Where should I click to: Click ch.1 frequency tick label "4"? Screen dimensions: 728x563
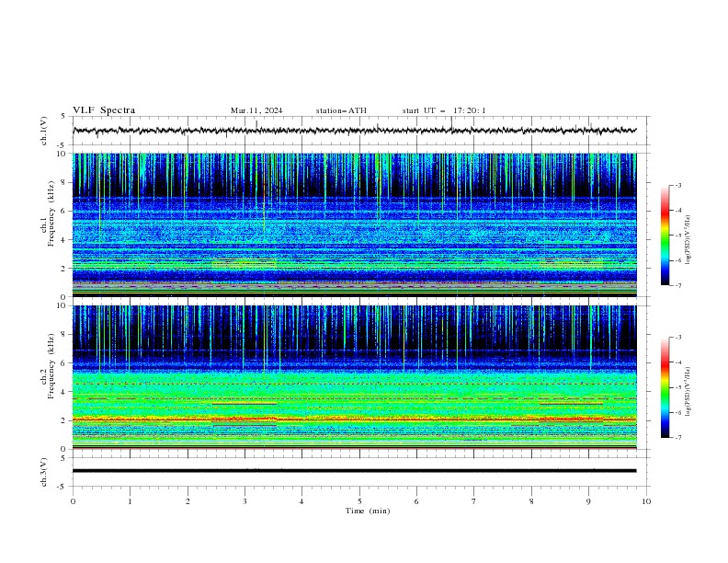[x=64, y=240]
